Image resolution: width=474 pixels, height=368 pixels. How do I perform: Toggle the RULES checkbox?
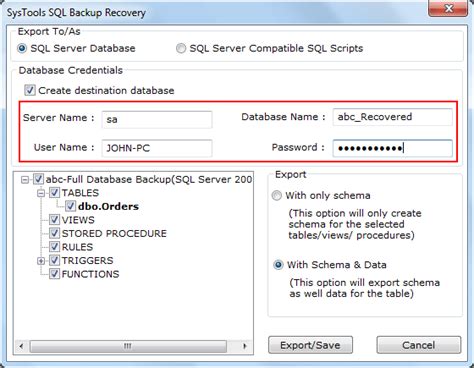coord(54,247)
